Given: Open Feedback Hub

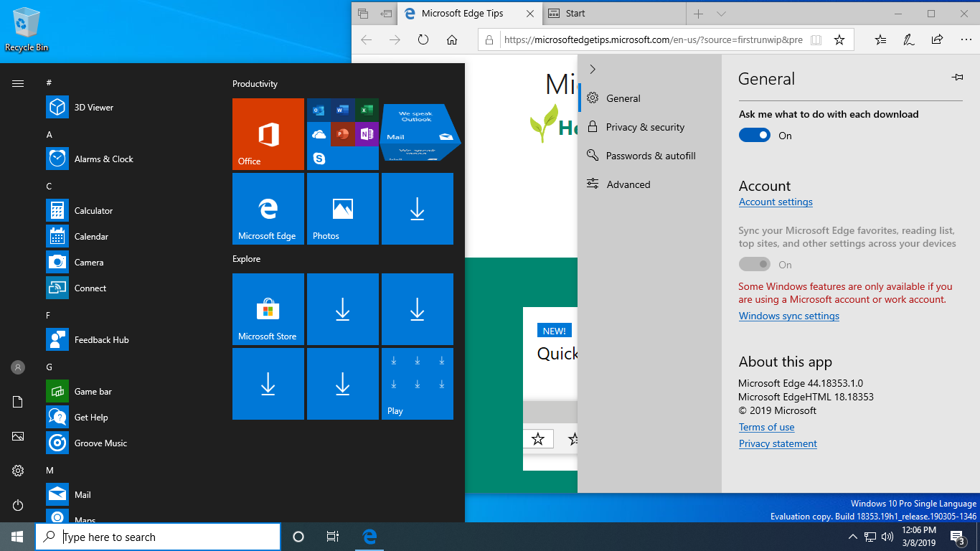Looking at the screenshot, I should point(129,340).
